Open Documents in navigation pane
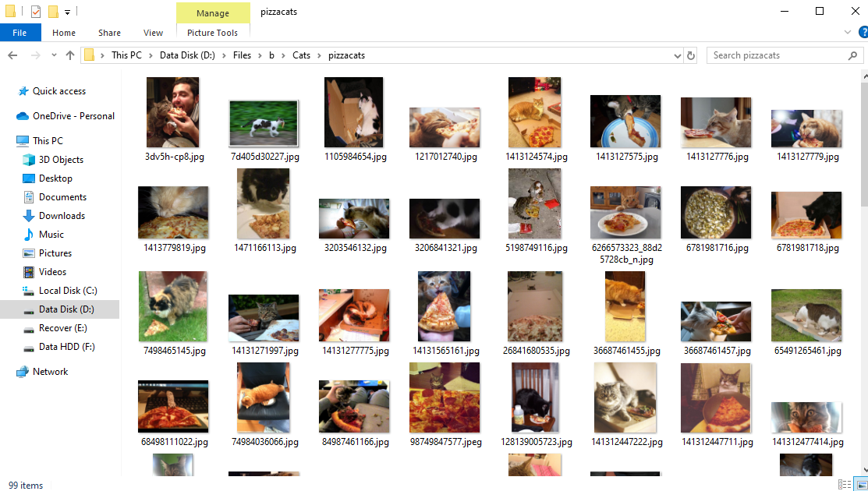Viewport: 868px width, 491px height. click(x=62, y=197)
